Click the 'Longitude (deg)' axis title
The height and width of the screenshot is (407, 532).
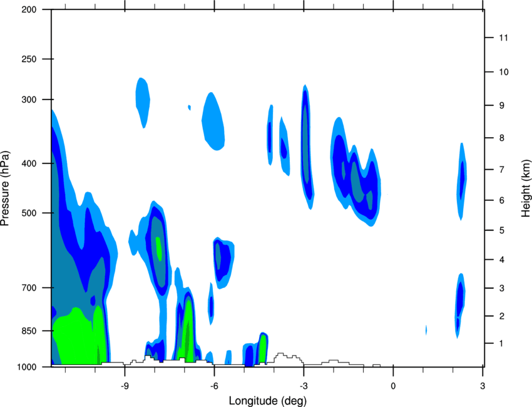pos(268,401)
